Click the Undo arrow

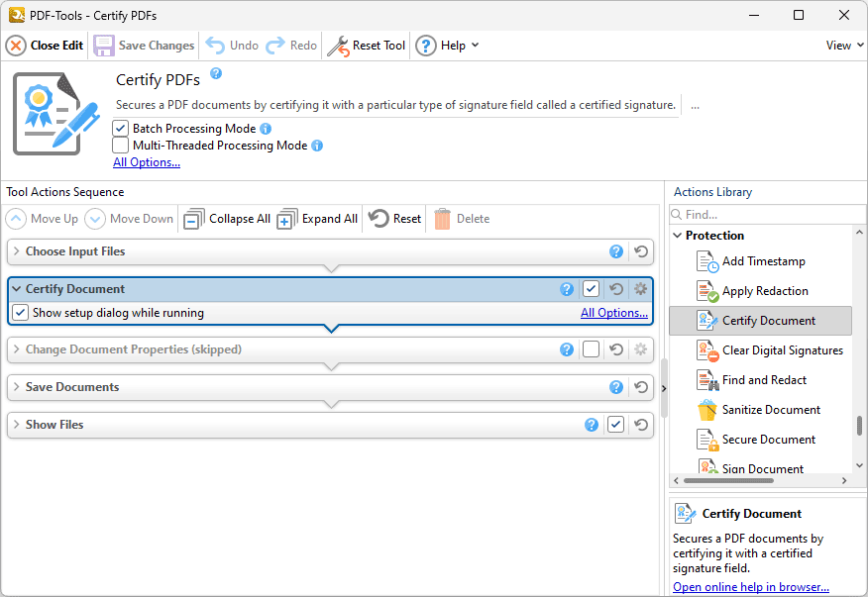point(215,46)
